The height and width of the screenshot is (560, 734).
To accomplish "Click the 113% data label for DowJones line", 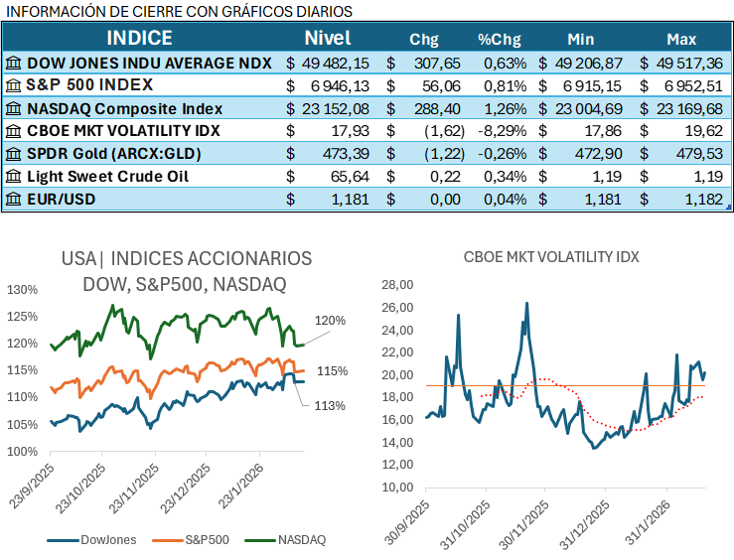I will [331, 405].
